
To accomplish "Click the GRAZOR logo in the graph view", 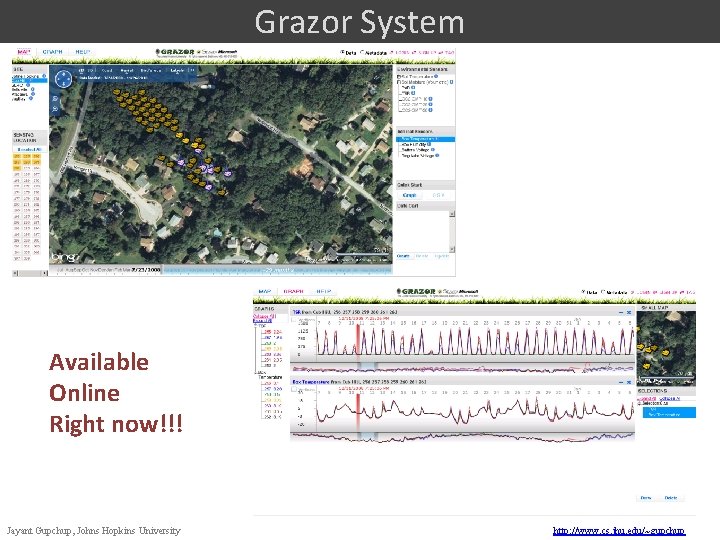I will 416,292.
